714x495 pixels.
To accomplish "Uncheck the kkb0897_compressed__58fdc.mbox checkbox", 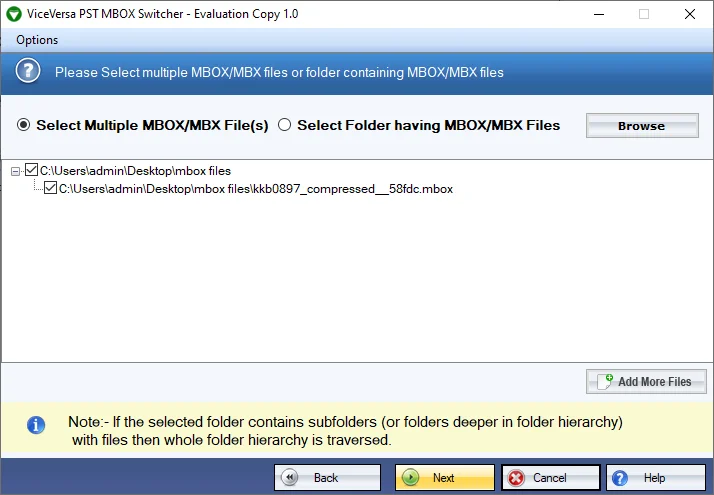I will pos(50,188).
